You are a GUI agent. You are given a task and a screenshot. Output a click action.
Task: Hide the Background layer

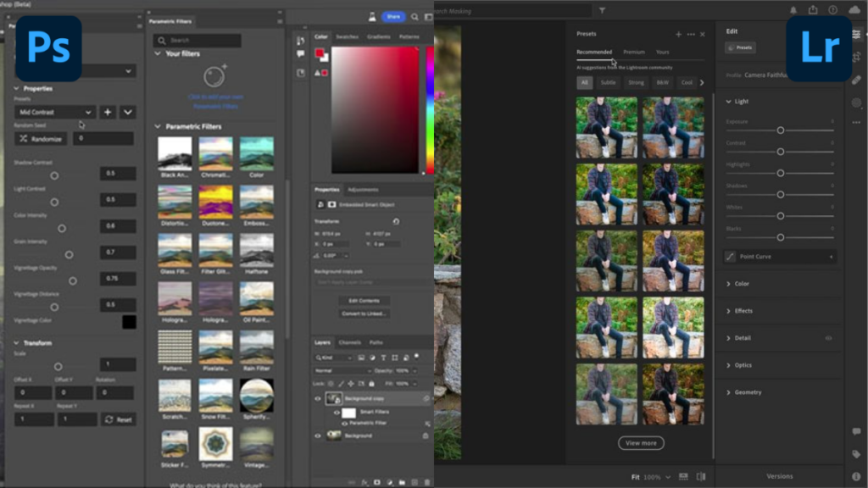coord(317,436)
